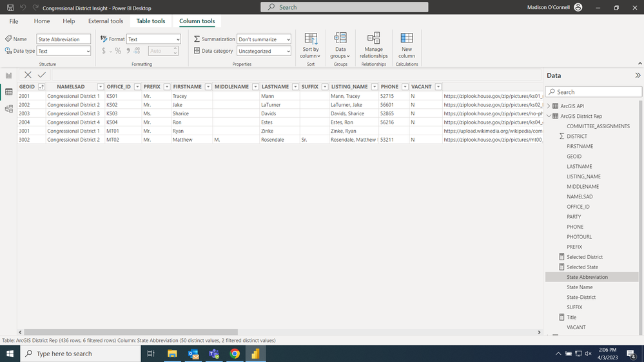Switch to Model view in left sidebar
This screenshot has width=644, height=362.
[x=8, y=109]
